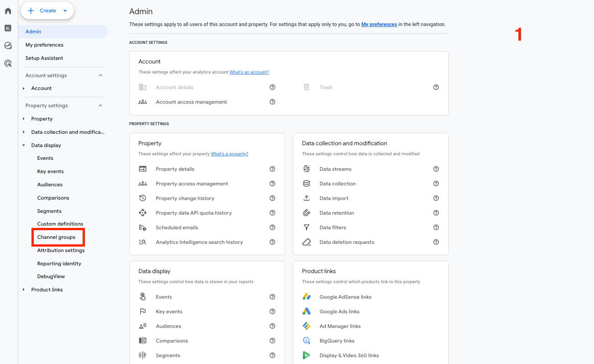Click the Create button
This screenshot has width=594, height=364.
[47, 11]
